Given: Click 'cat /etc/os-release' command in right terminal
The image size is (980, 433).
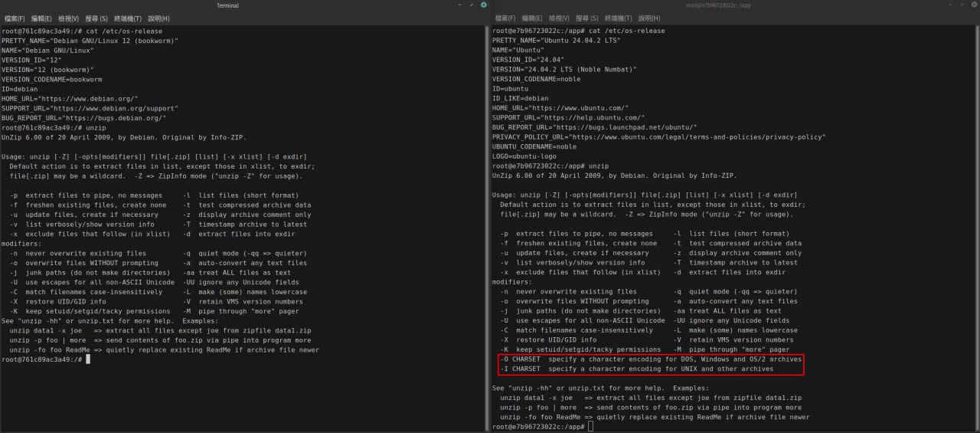Looking at the screenshot, I should (627, 31).
